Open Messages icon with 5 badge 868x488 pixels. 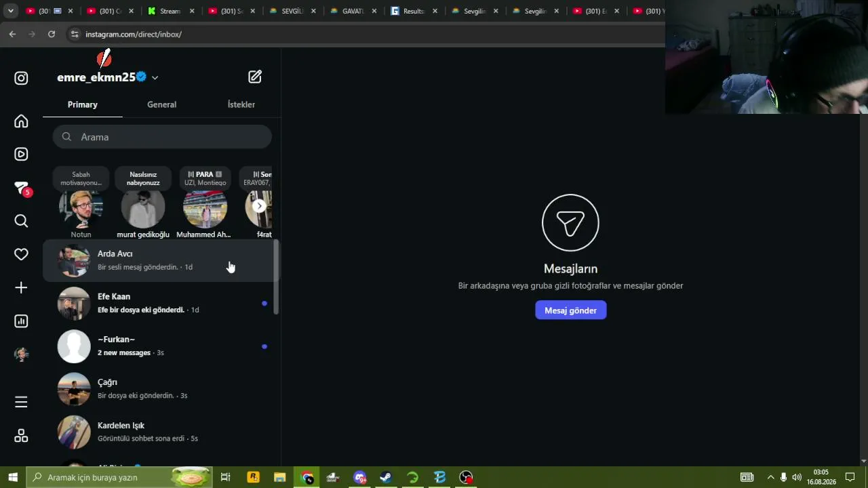(22, 188)
